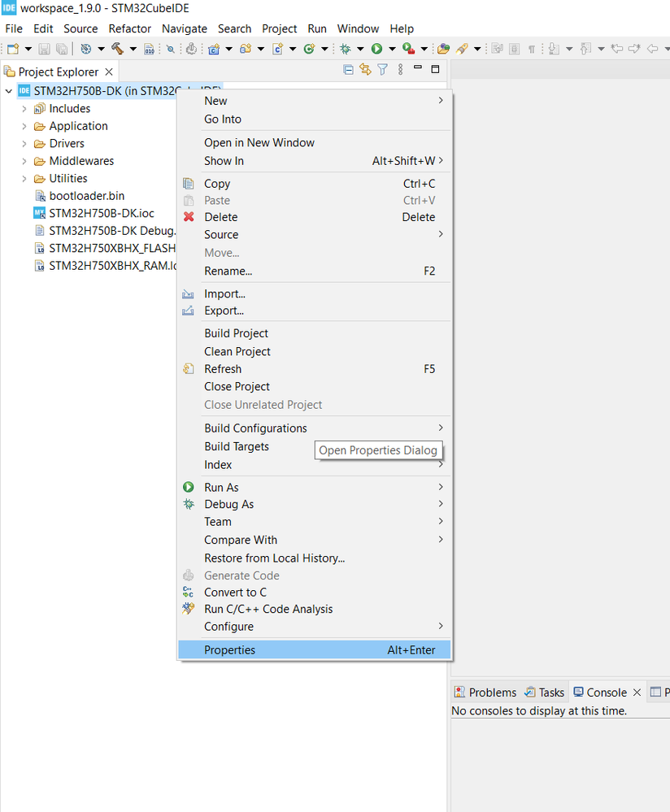Image resolution: width=670 pixels, height=812 pixels.
Task: Expand the Middlewares folder
Action: [24, 161]
